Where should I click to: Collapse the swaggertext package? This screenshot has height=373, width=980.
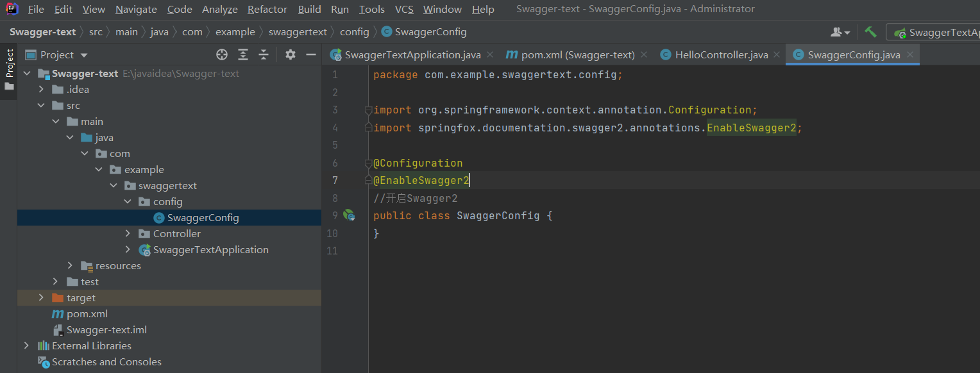pyautogui.click(x=114, y=185)
